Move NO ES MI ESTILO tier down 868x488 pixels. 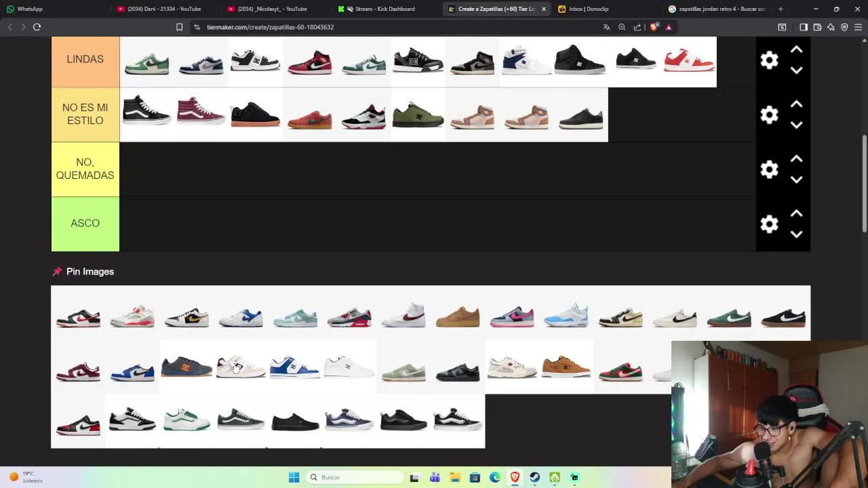pyautogui.click(x=797, y=125)
